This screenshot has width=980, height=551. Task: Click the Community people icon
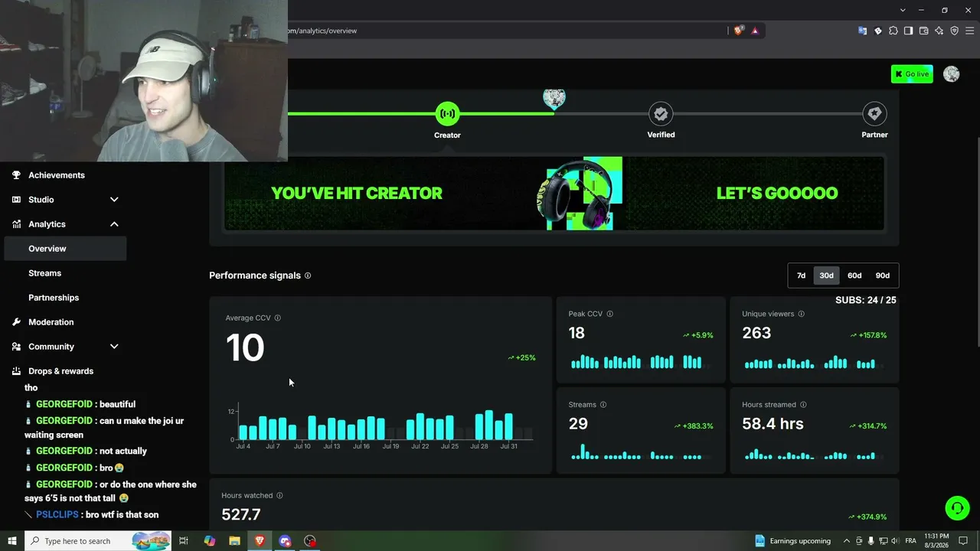[x=16, y=347]
